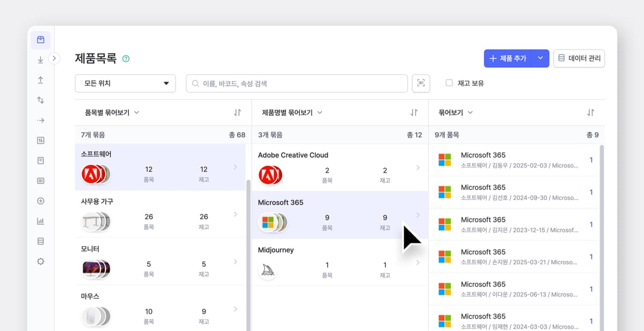Image resolution: width=644 pixels, height=331 pixels.
Task: Click the help icon next to 제품목록
Action: [x=126, y=58]
